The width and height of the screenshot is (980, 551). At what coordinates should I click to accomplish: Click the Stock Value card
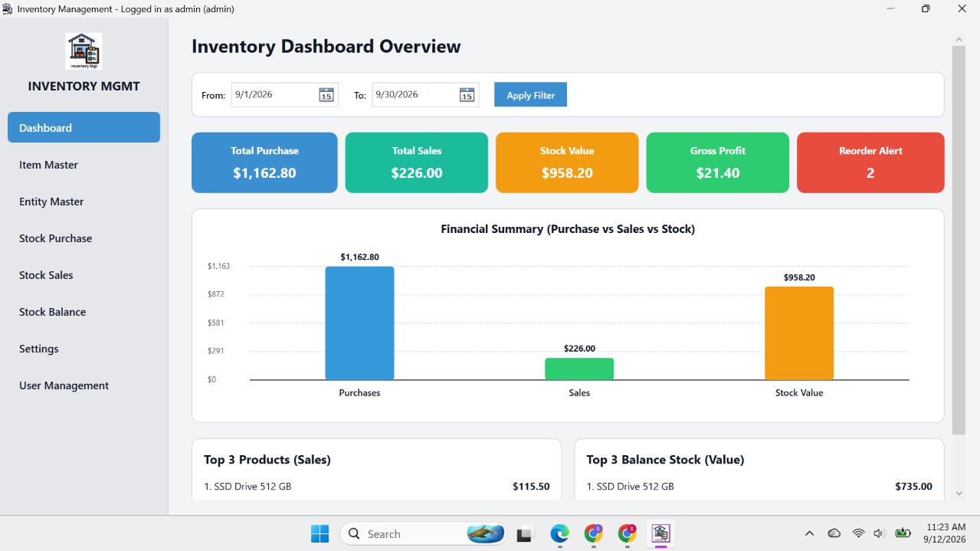(x=567, y=162)
